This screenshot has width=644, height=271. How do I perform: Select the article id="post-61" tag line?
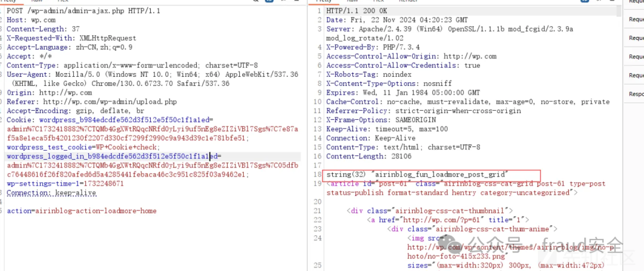tap(466, 183)
